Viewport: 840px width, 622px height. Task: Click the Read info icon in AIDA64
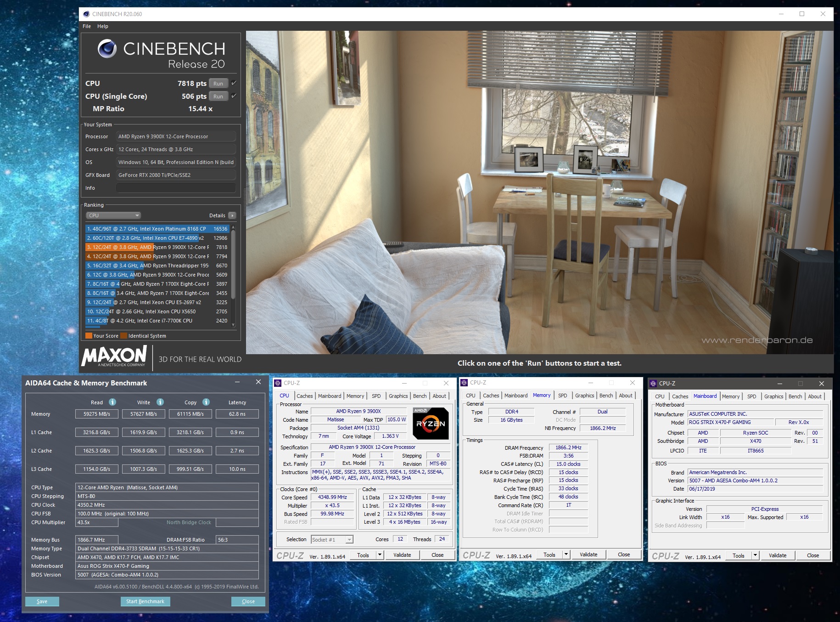coord(112,402)
